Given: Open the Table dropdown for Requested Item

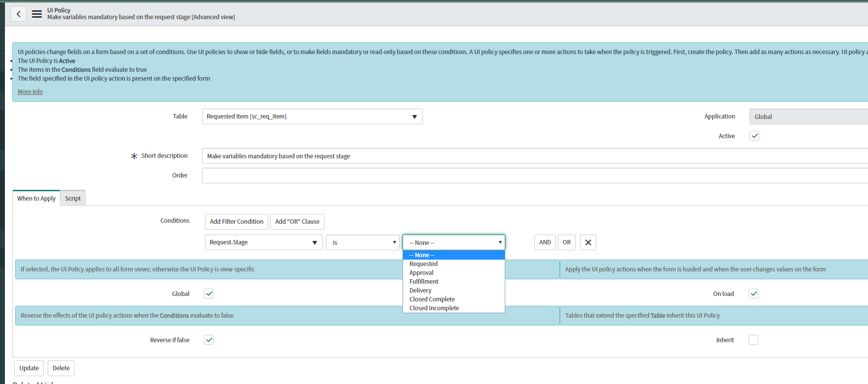Looking at the screenshot, I should point(312,117).
